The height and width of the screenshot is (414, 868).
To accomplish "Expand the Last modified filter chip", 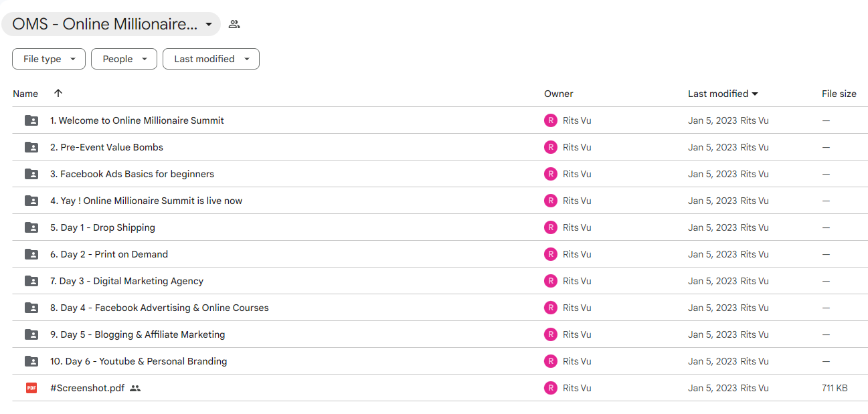I will [x=211, y=59].
